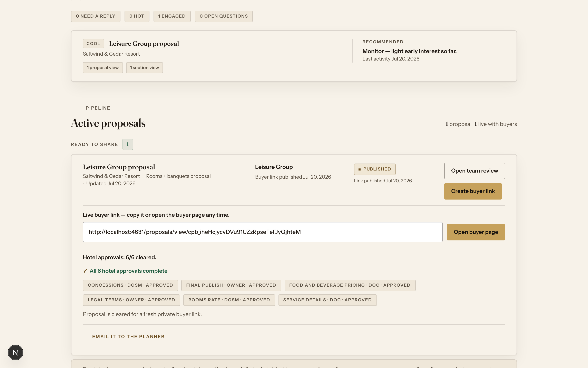Expand Email it to the planner
588x368 pixels.
[x=128, y=337]
